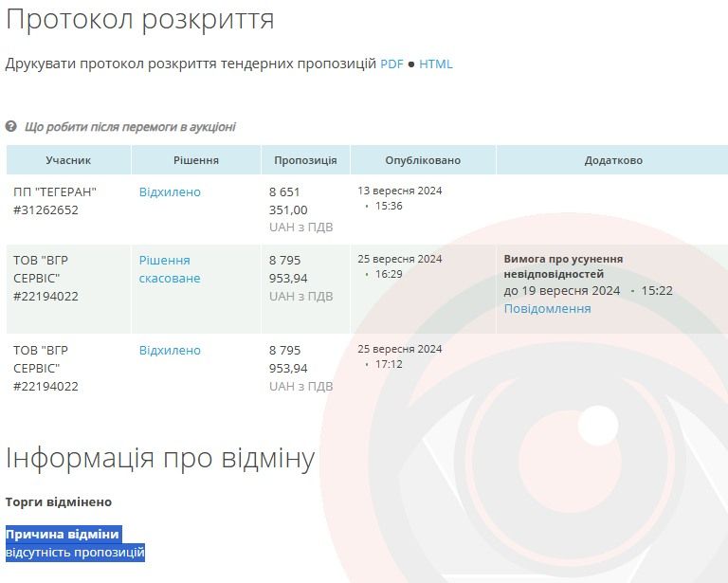Viewport: 728px width, 583px height.
Task: Open 'Відхилено' decision for ПП "ТЕГЕРАН"
Action: 170,192
